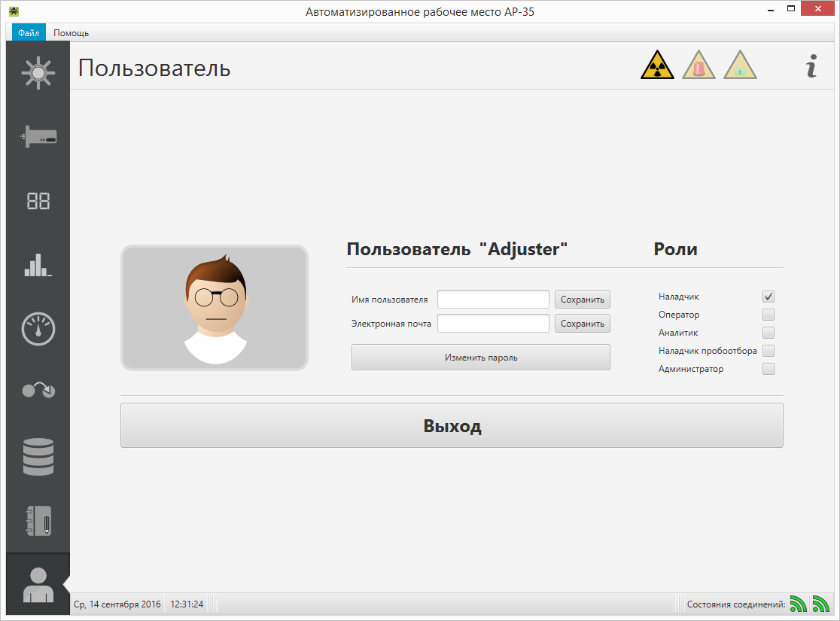Open the histogram chart sidebar icon
The height and width of the screenshot is (621, 840).
(x=38, y=265)
